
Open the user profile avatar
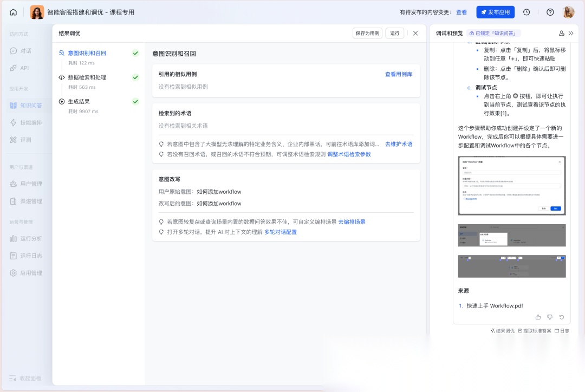pyautogui.click(x=569, y=12)
